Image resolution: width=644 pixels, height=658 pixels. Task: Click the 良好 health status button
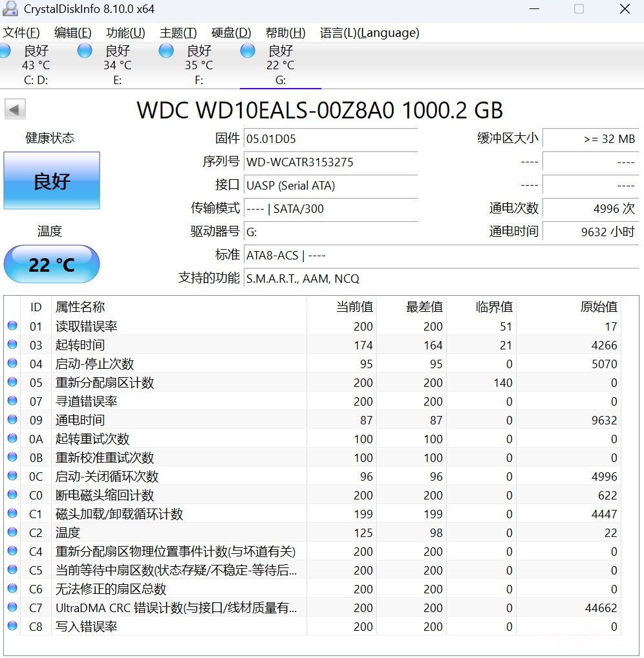point(52,181)
